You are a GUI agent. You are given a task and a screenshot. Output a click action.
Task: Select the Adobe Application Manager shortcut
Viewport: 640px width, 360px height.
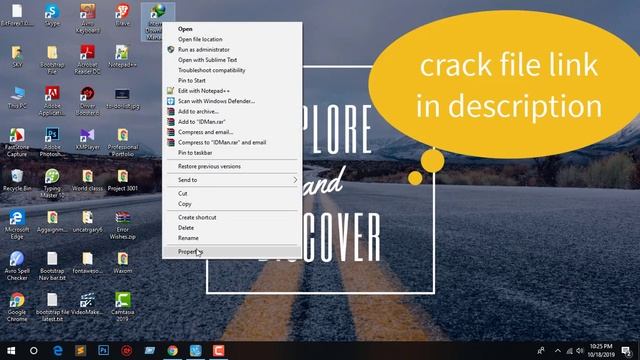pyautogui.click(x=52, y=101)
